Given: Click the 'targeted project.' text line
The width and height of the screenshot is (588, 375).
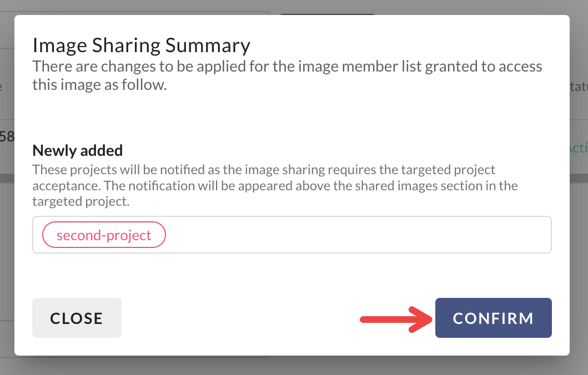Looking at the screenshot, I should coord(81,202).
